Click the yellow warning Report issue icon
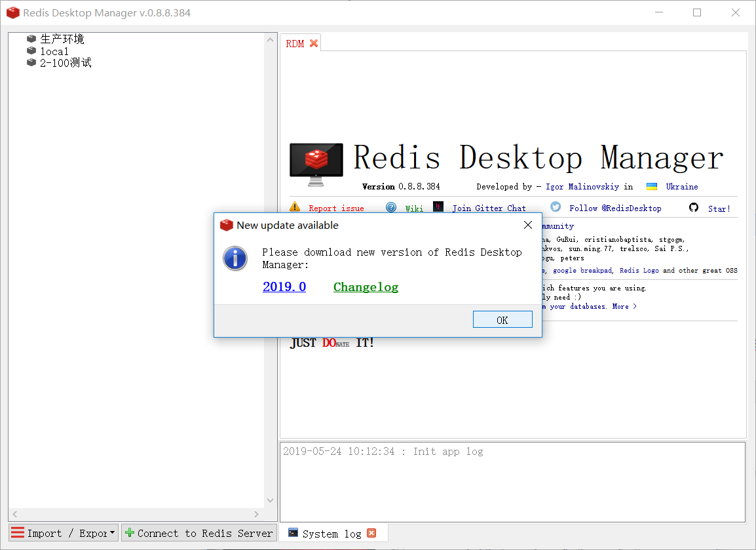Screen dimensions: 756x550 tap(295, 207)
